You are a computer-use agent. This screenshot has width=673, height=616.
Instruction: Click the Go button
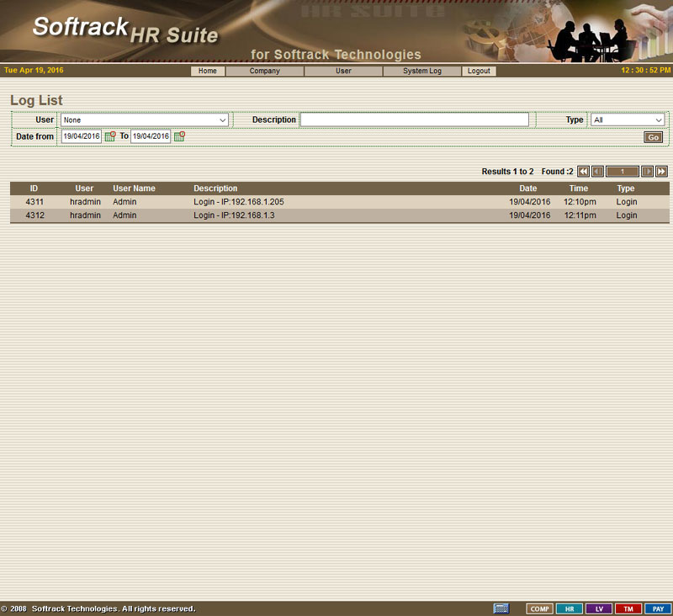[x=654, y=137]
